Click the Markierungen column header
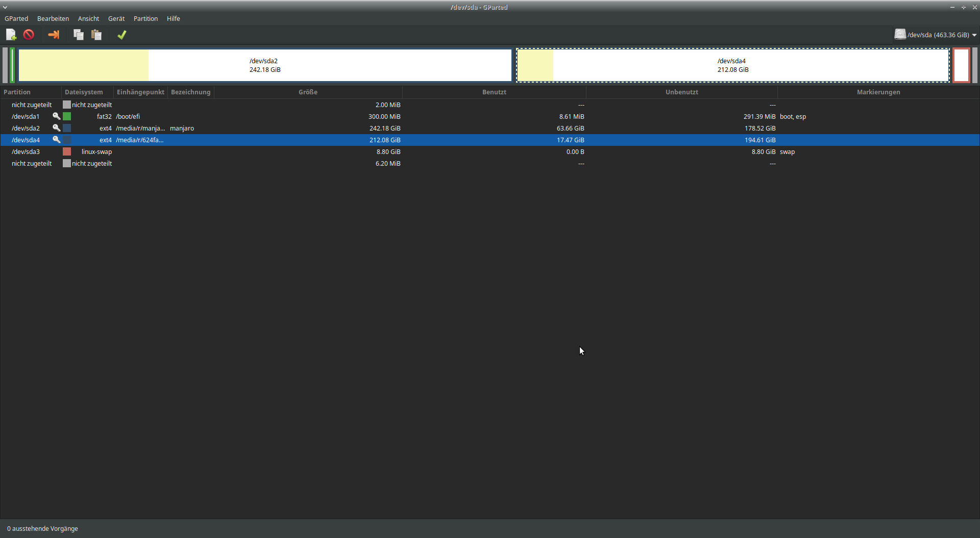The height and width of the screenshot is (538, 980). point(878,92)
